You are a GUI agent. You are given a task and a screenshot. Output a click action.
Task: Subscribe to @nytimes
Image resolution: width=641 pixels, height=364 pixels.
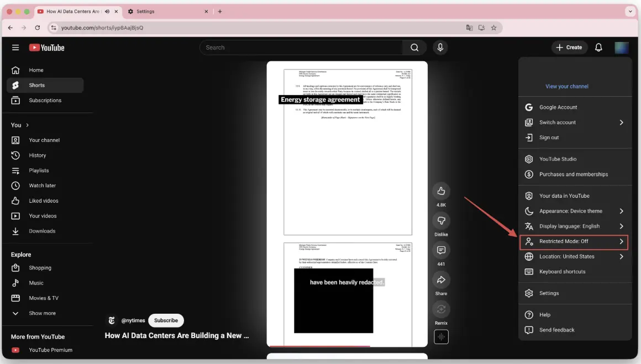(x=166, y=320)
